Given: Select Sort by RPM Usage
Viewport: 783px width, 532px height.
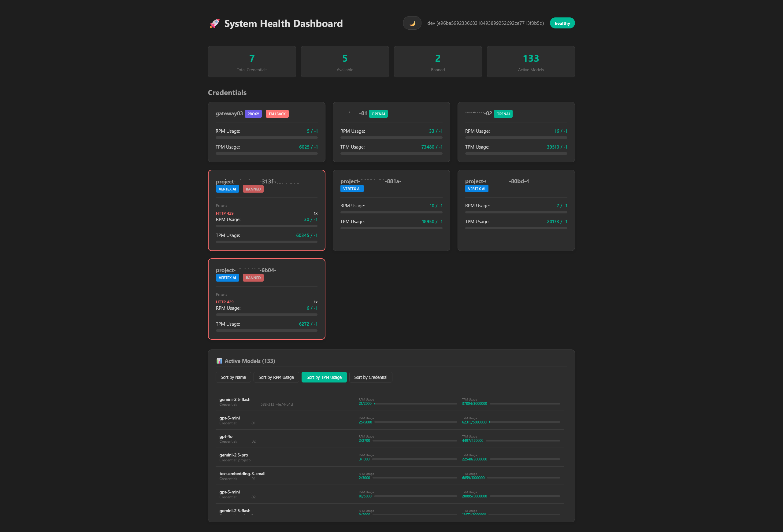Looking at the screenshot, I should [x=276, y=377].
